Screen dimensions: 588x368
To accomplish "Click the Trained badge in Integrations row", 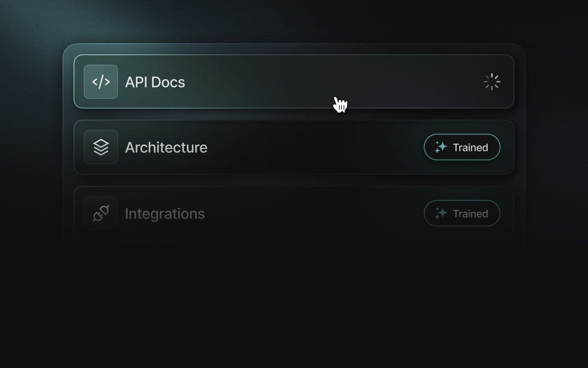I will (462, 213).
